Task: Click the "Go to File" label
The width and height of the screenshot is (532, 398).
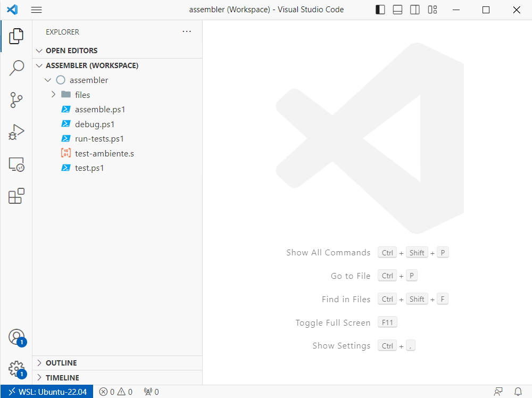Action: [351, 276]
